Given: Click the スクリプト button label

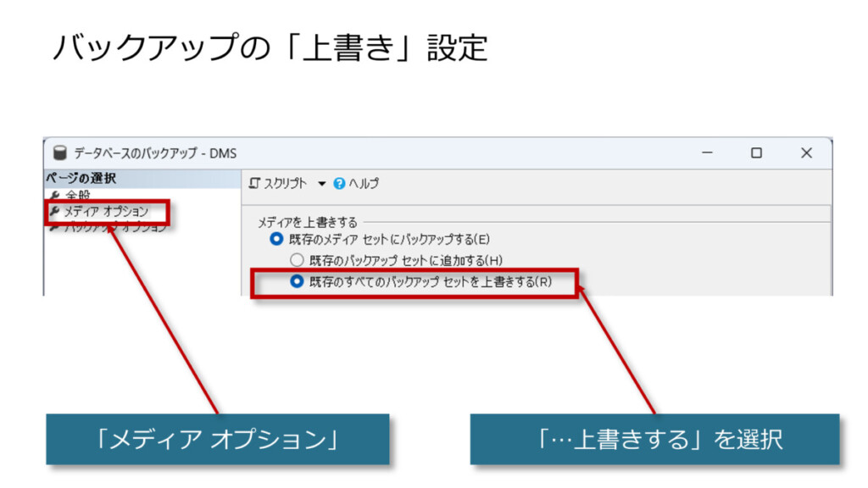Looking at the screenshot, I should point(286,183).
